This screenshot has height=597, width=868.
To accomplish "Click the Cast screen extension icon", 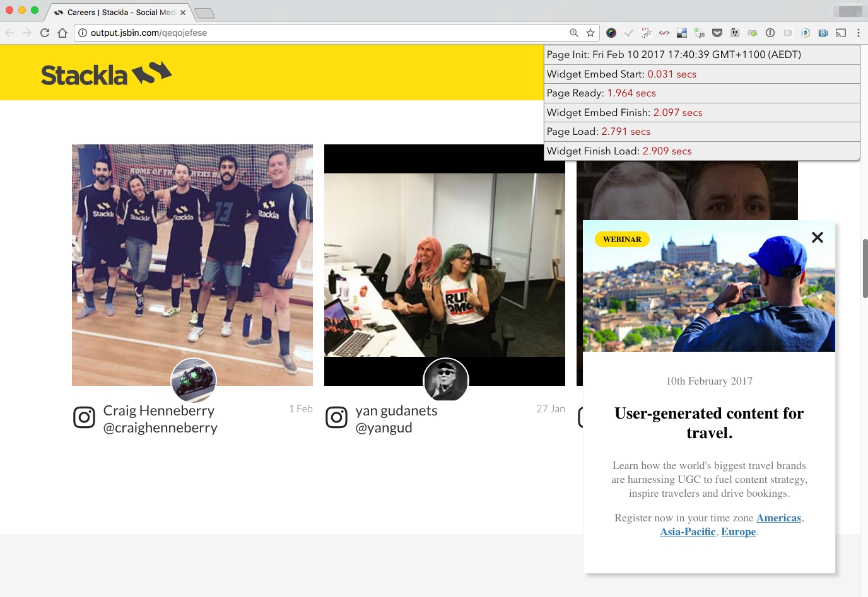I will pos(841,33).
